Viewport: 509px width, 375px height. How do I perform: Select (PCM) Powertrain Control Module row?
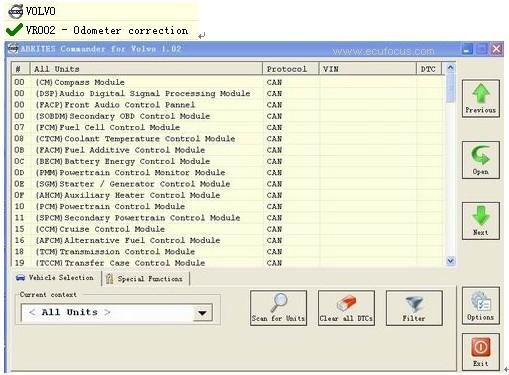(x=228, y=207)
